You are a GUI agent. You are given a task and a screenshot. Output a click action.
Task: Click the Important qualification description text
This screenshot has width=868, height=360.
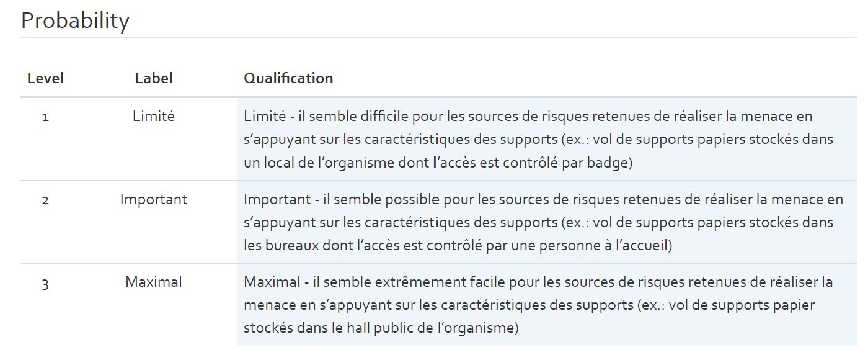pyautogui.click(x=544, y=223)
